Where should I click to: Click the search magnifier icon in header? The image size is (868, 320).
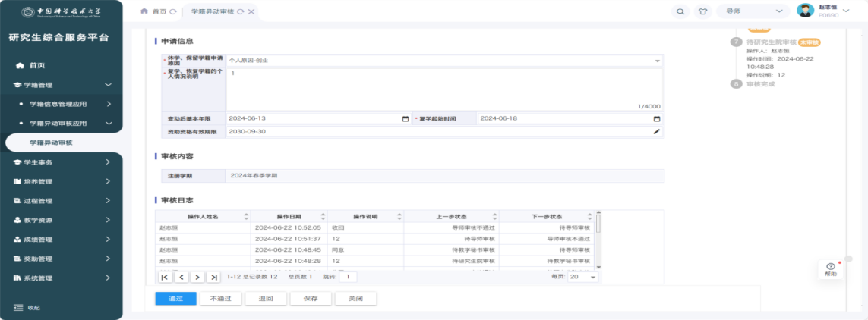(680, 11)
